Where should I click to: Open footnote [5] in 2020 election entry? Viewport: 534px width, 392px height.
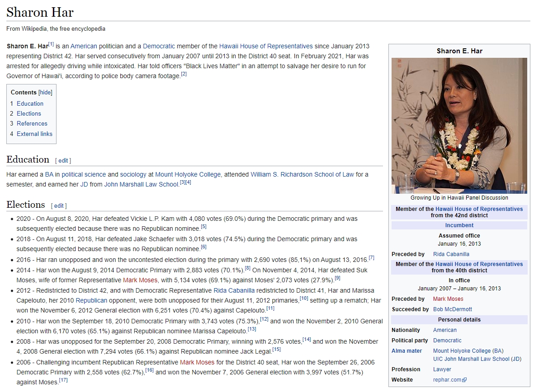[203, 226]
